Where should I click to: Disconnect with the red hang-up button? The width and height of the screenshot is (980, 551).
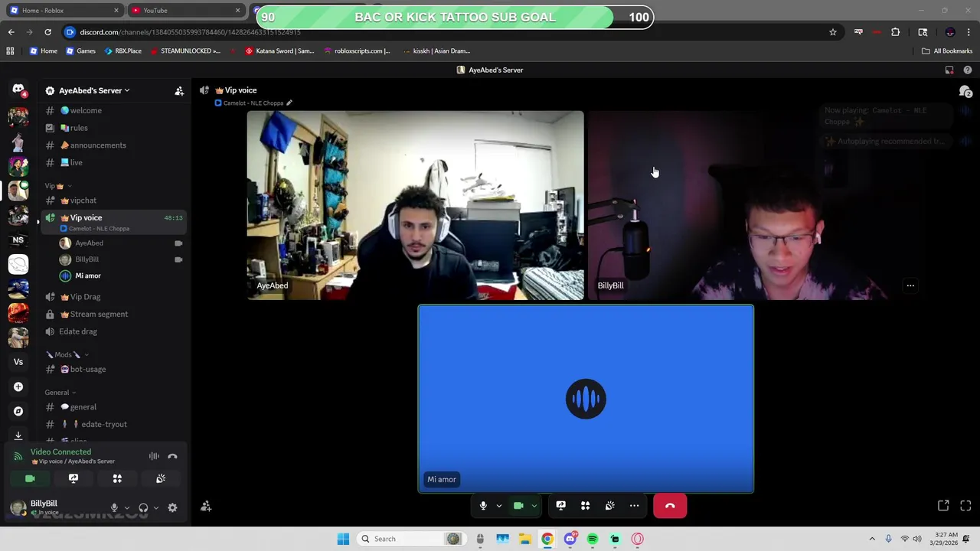pos(670,506)
